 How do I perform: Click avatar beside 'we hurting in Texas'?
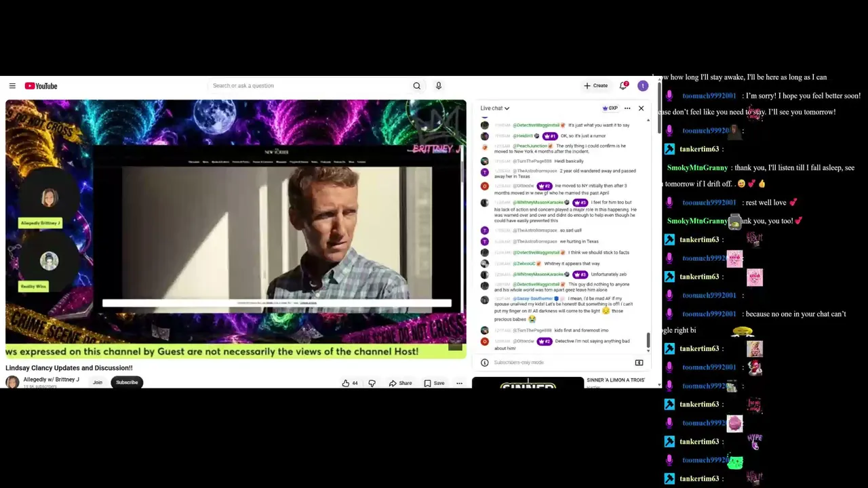484,241
